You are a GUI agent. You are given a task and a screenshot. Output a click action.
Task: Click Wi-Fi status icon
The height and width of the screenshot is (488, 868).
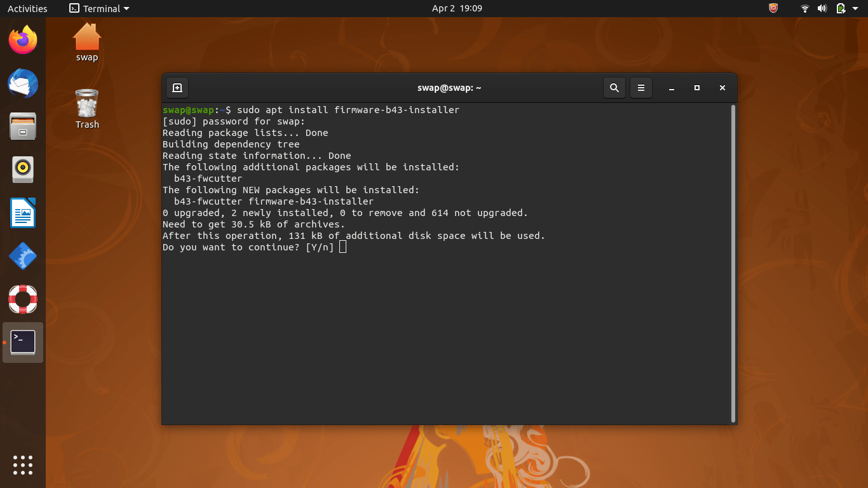(x=805, y=8)
